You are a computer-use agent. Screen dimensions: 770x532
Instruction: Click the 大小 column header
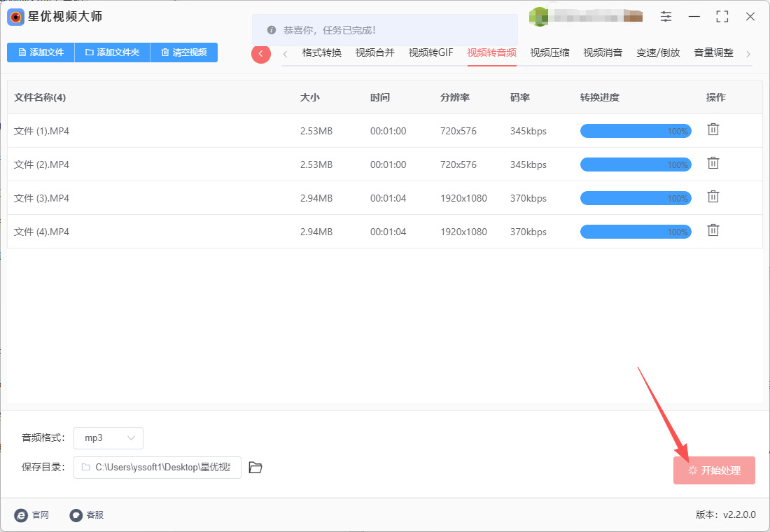[310, 97]
